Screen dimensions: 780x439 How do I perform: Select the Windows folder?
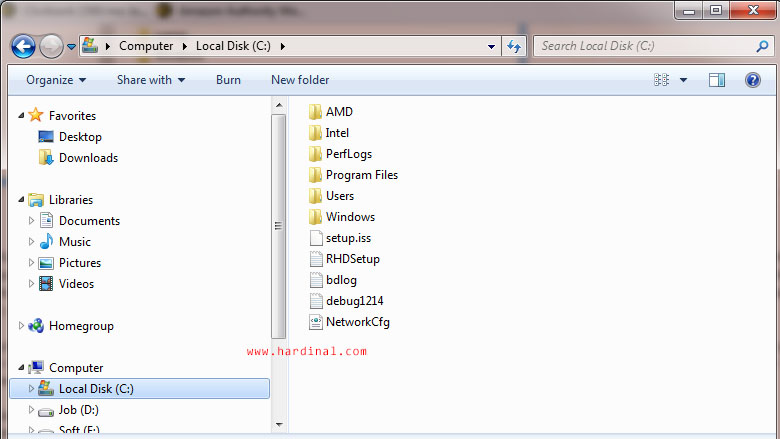[342, 217]
